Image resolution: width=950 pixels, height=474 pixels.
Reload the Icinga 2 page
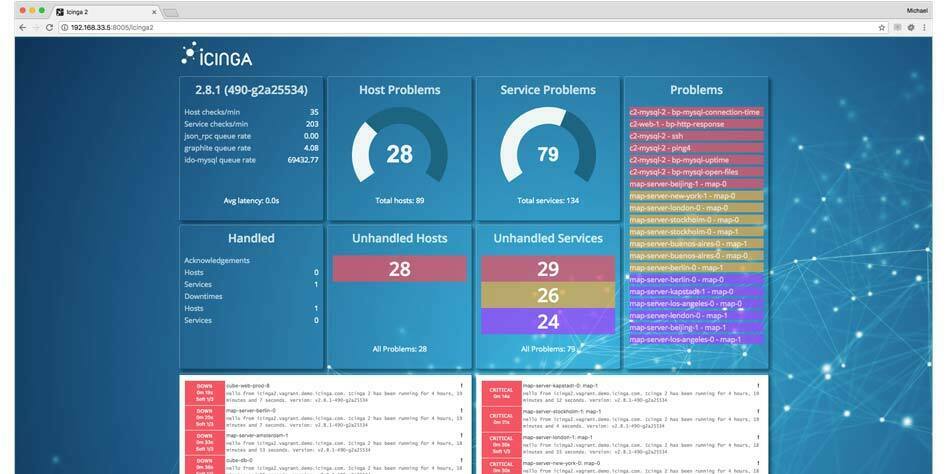(49, 27)
